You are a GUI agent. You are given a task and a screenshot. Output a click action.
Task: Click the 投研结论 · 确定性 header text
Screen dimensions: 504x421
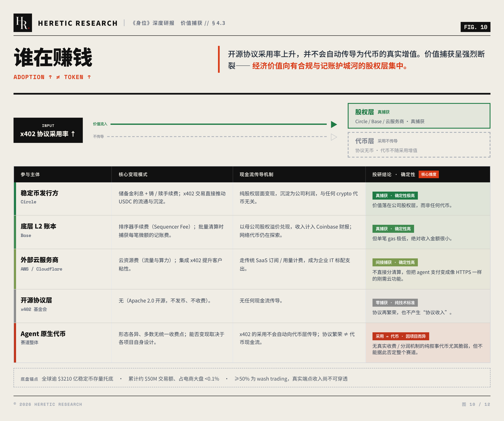[394, 175]
